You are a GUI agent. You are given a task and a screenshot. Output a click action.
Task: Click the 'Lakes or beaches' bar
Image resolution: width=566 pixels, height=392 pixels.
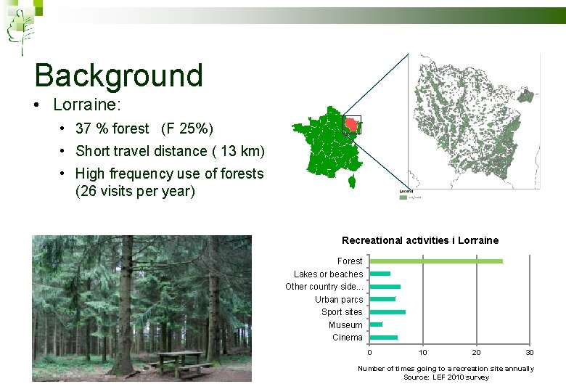380,274
